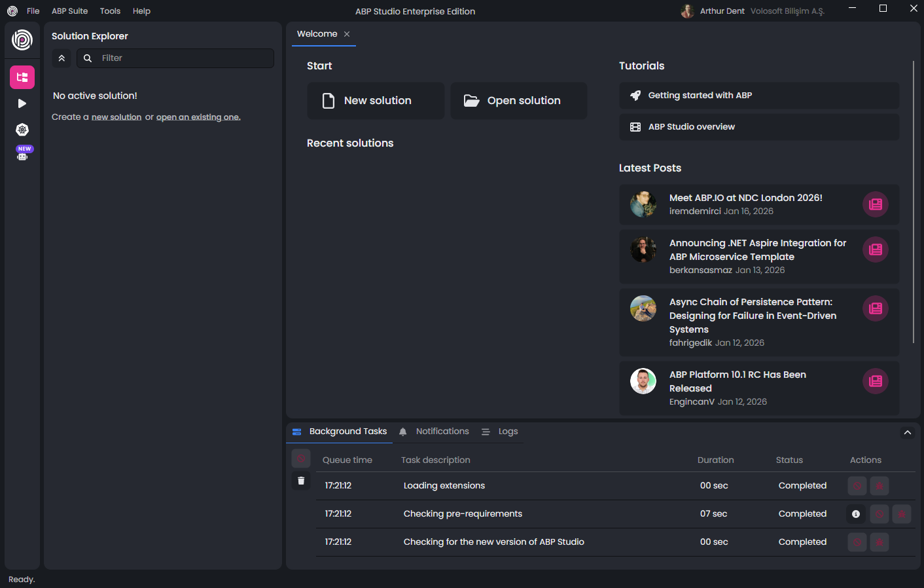Click cancel icon for Checking pre-requirements task
This screenshot has height=588, width=924.
tap(880, 514)
